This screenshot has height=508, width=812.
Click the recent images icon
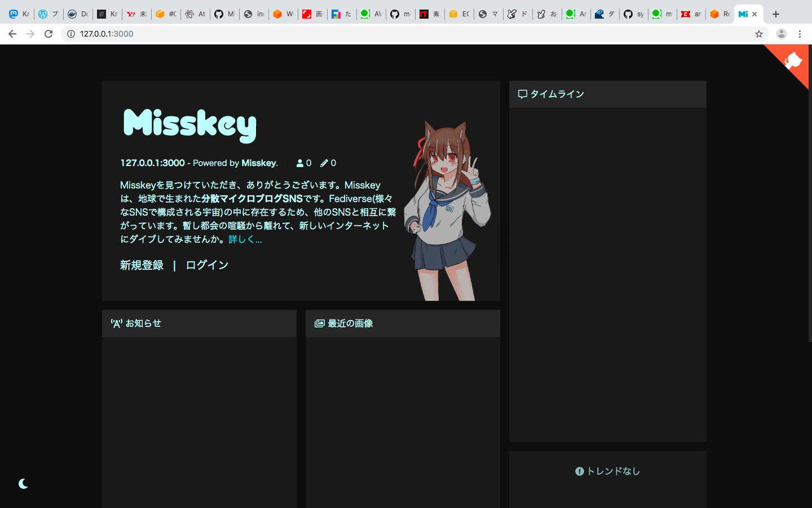(320, 323)
